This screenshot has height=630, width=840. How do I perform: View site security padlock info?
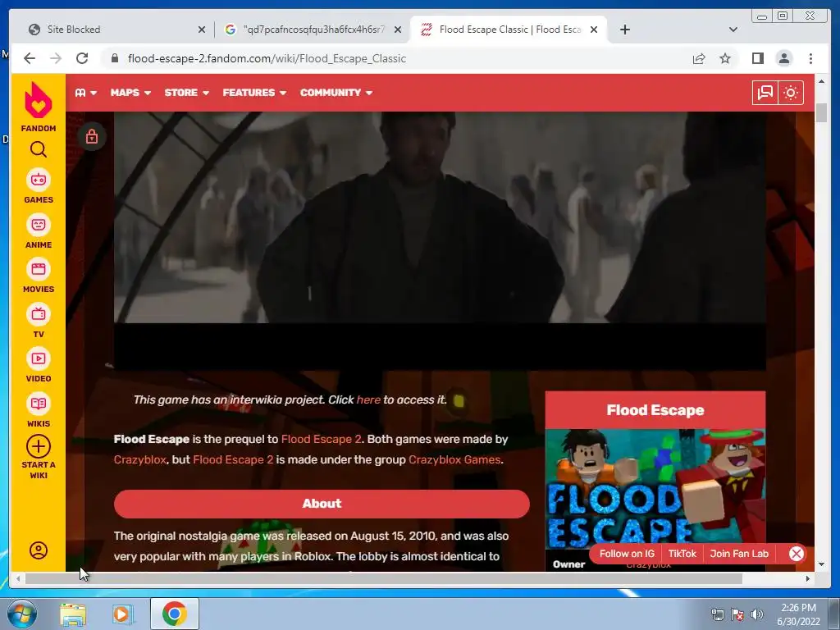point(114,58)
